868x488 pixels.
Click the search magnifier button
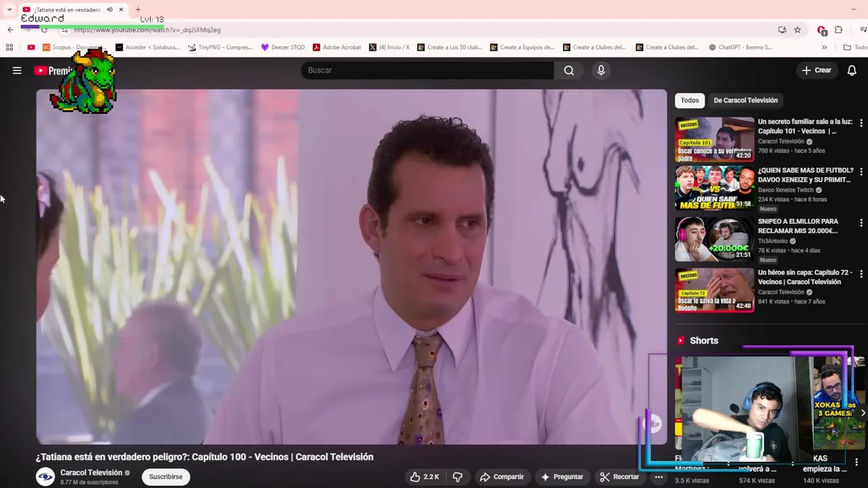[569, 70]
